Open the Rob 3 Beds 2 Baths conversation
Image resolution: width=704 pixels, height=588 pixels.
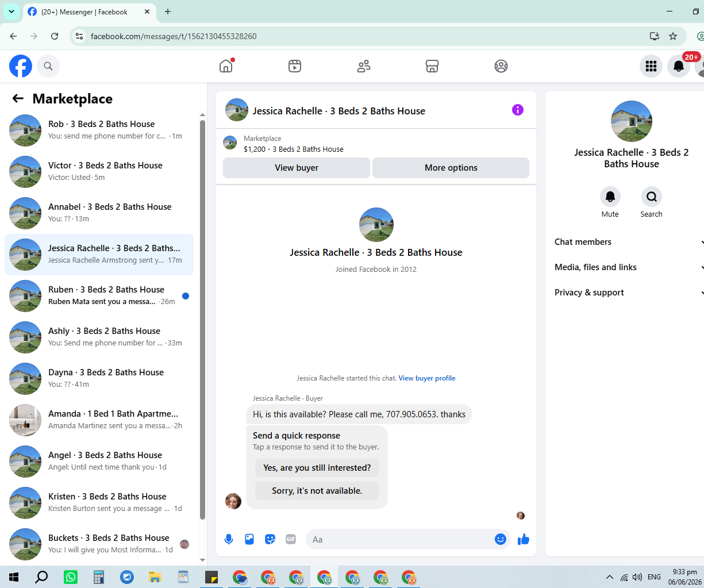99,130
